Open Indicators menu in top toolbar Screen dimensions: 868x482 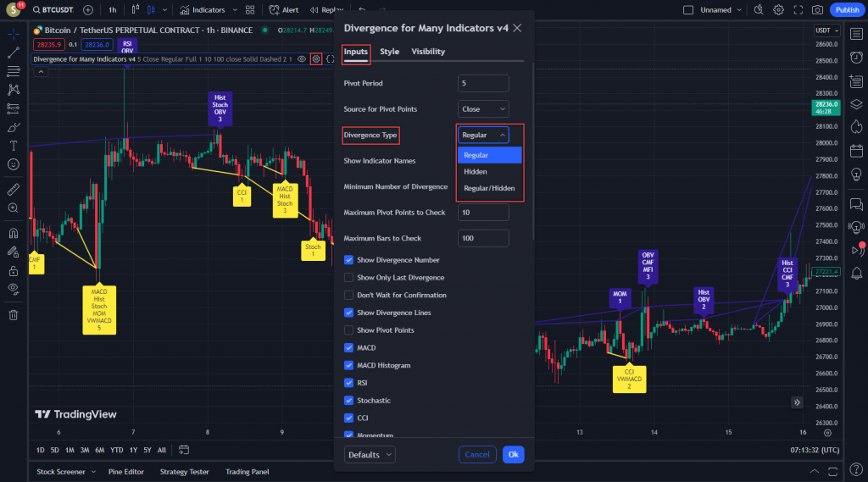click(x=203, y=10)
